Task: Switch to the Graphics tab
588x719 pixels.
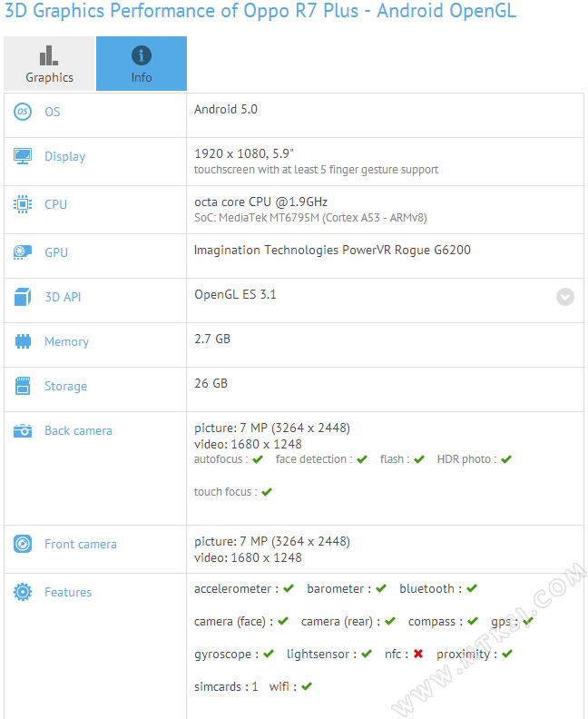Action: [x=49, y=64]
